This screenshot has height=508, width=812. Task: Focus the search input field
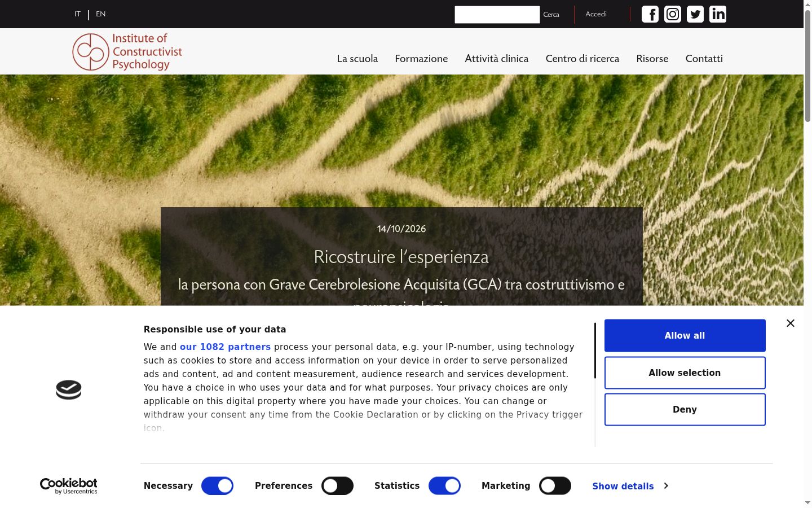(497, 15)
